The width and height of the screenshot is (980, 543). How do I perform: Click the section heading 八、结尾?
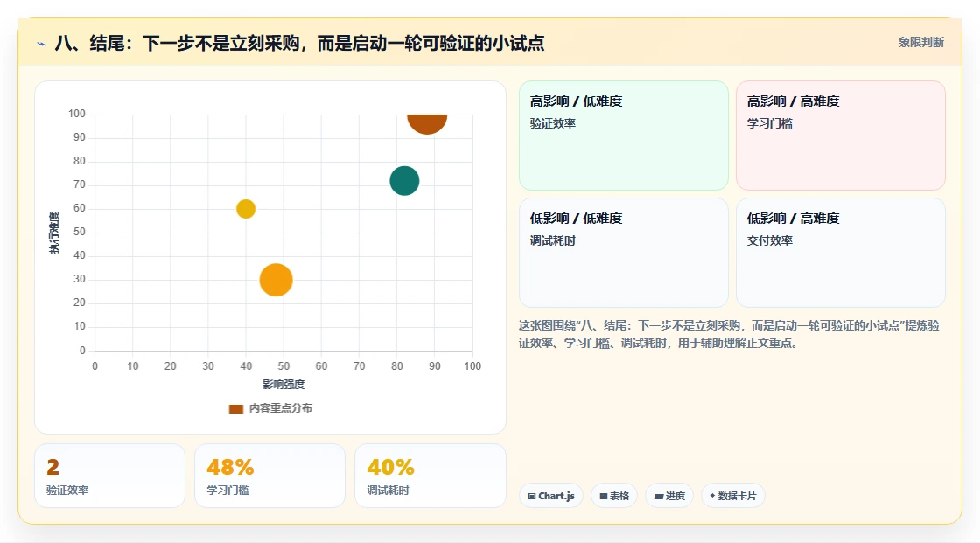(x=299, y=43)
